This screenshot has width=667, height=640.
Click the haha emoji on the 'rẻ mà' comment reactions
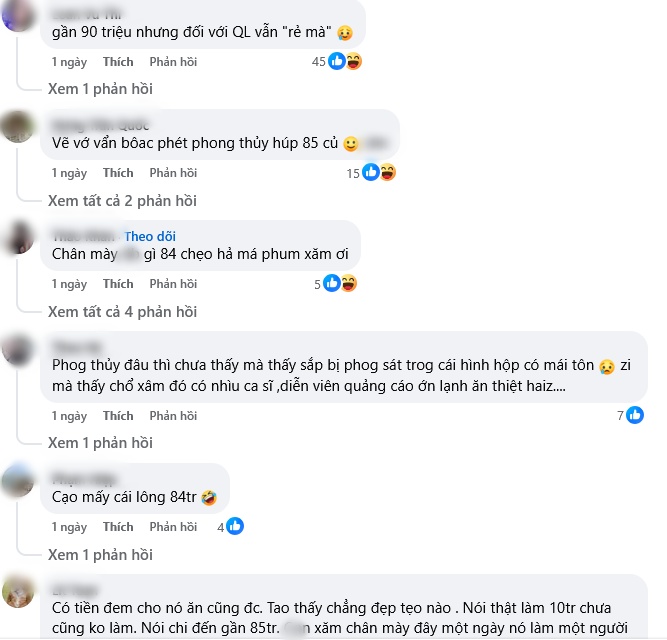click(x=353, y=61)
